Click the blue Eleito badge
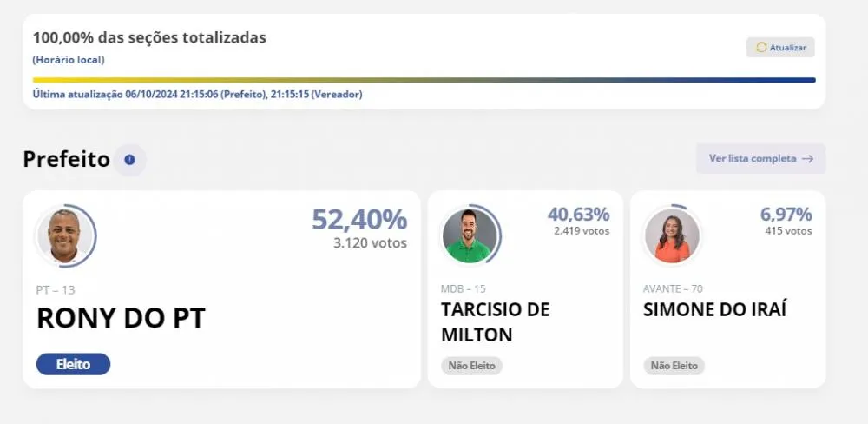This screenshot has height=424, width=868. coord(73,364)
